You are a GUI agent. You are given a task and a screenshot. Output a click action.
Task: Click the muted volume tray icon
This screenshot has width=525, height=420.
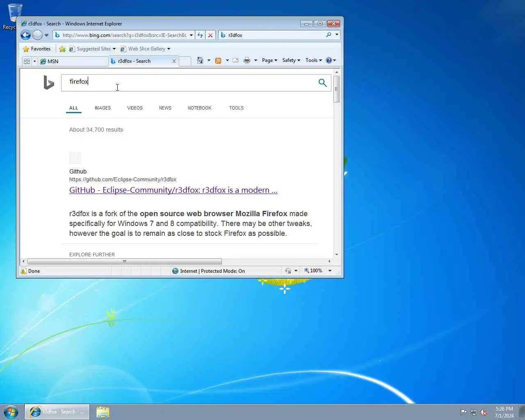click(x=484, y=412)
